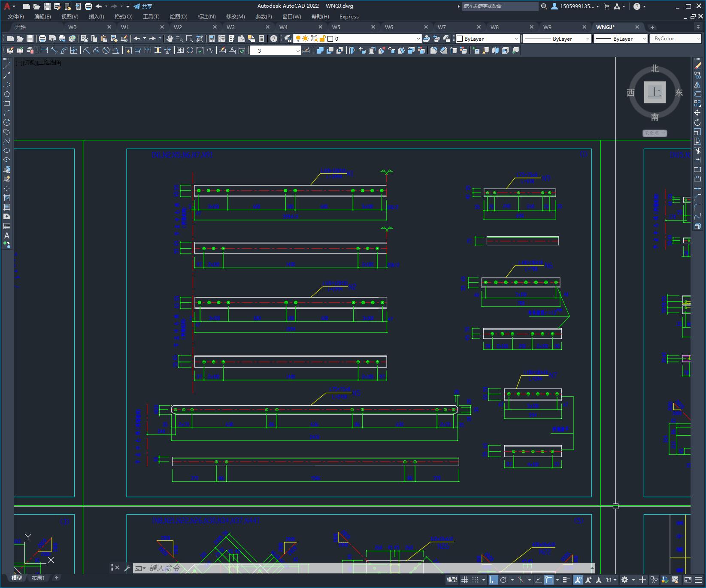Click the Zoom Window icon
Image resolution: width=706 pixels, height=588 pixels.
click(x=190, y=39)
